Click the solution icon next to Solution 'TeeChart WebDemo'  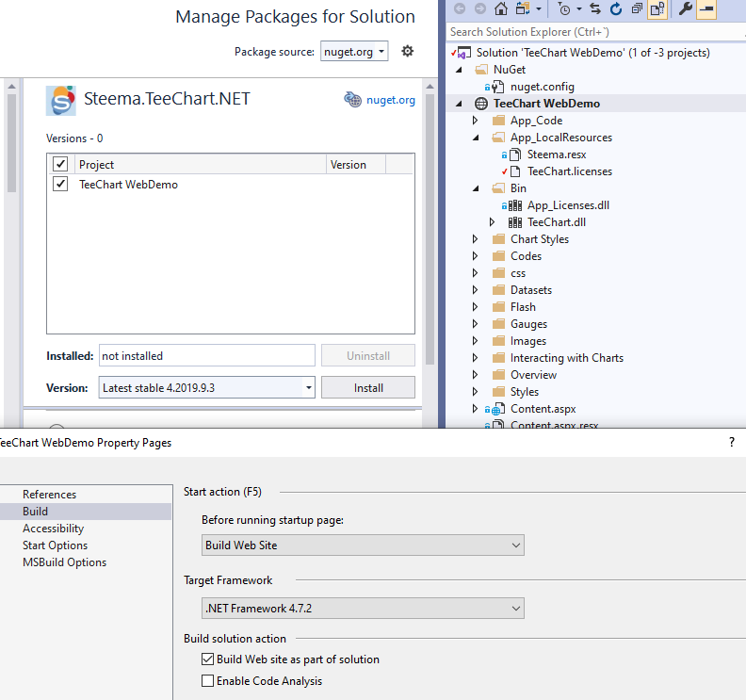463,53
